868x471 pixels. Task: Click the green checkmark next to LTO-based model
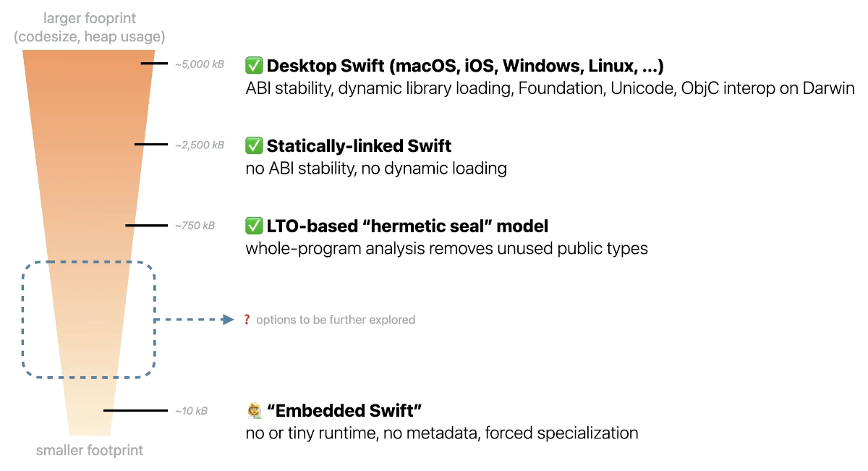254,226
